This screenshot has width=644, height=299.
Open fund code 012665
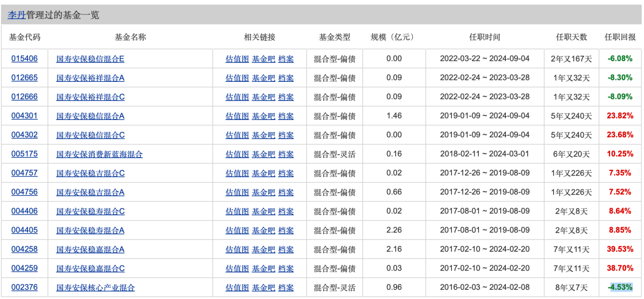click(24, 78)
